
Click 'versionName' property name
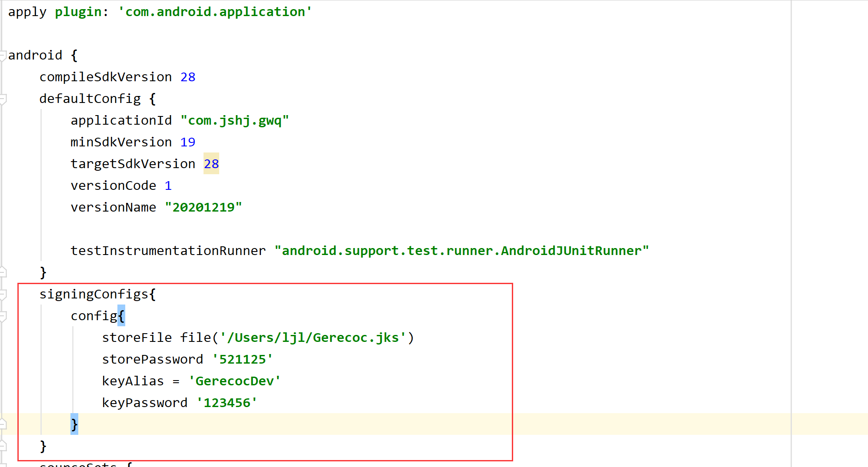coord(114,207)
